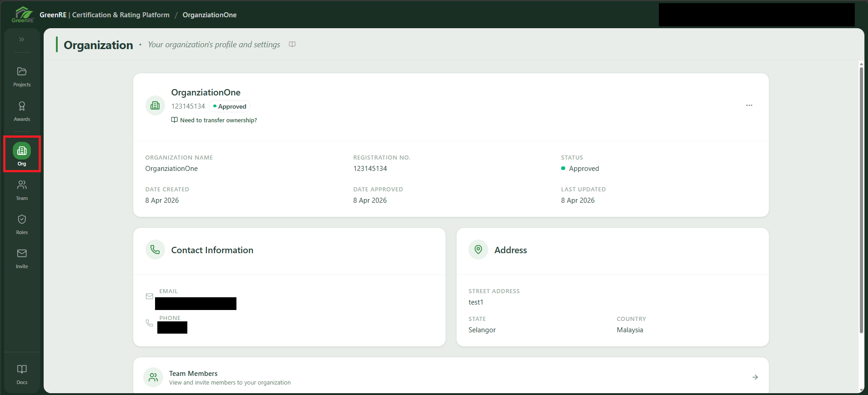Image resolution: width=868 pixels, height=395 pixels.
Task: Click registration number 123145134 under REGISTRATION NO.
Action: (x=370, y=169)
